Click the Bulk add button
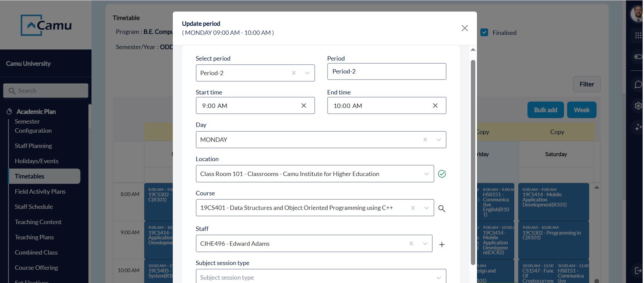Image resolution: width=644 pixels, height=283 pixels. (545, 110)
